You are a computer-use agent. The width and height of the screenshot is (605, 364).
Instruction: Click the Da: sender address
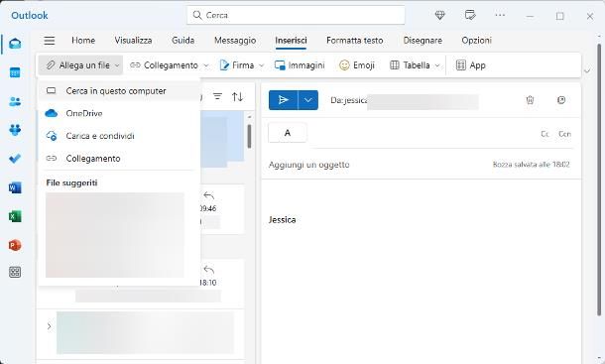click(405, 100)
